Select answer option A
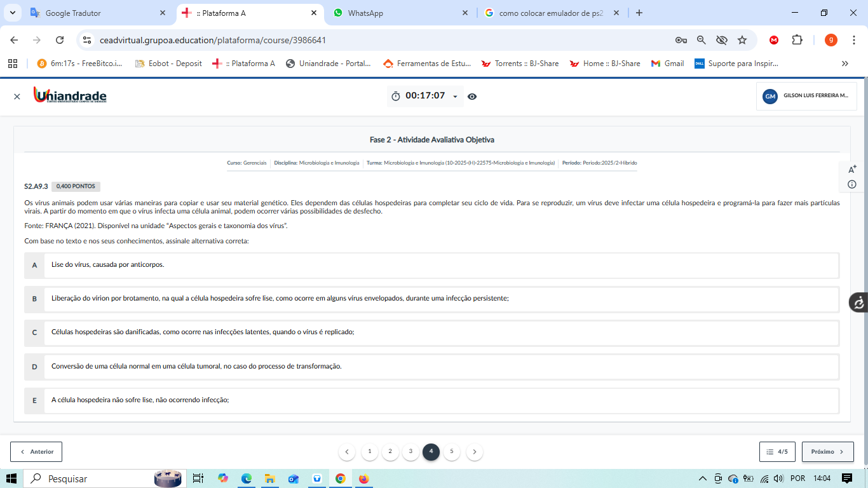The image size is (868, 488). pos(34,265)
